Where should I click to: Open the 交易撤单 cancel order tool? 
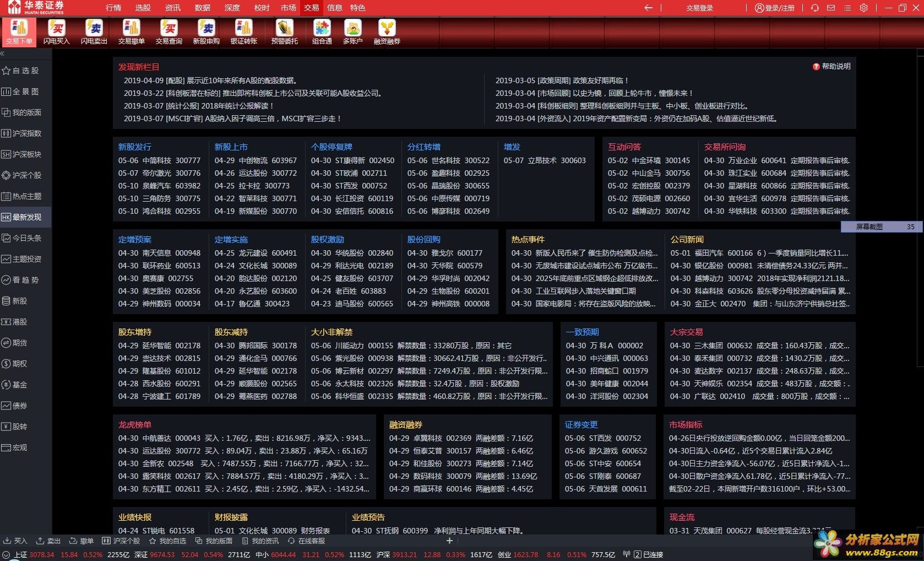click(132, 31)
